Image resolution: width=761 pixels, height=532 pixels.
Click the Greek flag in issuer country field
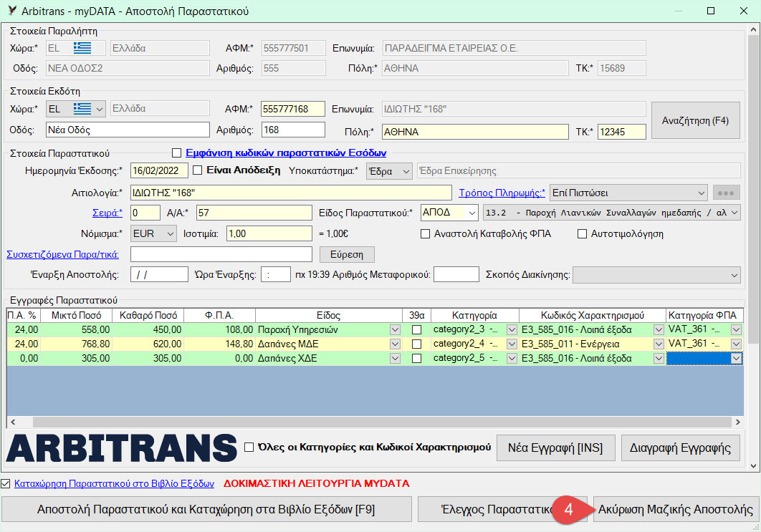point(82,109)
